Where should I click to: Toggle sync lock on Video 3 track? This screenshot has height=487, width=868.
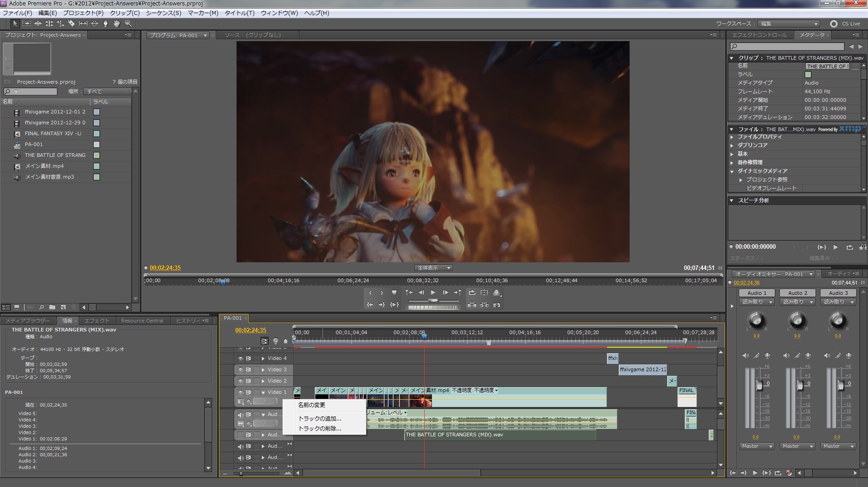(248, 370)
